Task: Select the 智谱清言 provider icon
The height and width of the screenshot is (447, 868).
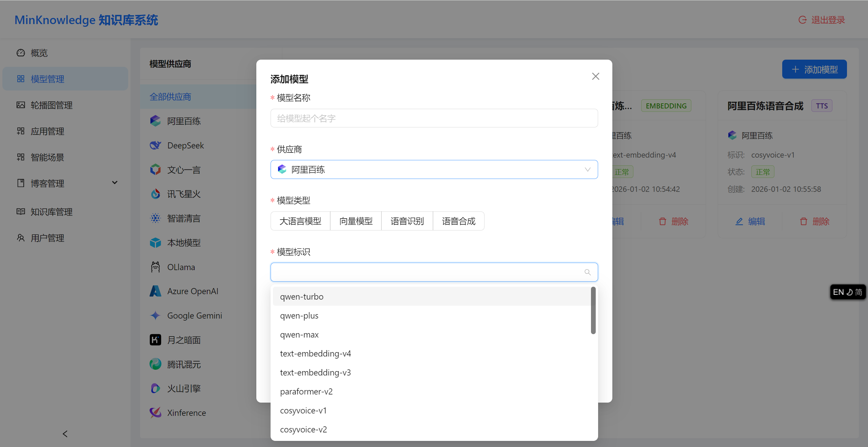Action: (155, 218)
